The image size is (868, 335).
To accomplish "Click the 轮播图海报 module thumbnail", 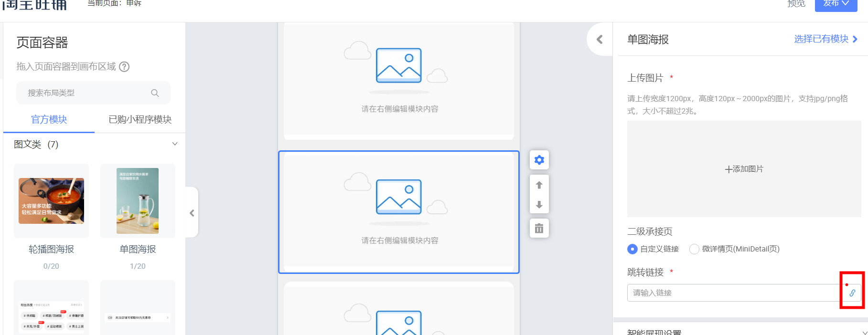I will [51, 201].
